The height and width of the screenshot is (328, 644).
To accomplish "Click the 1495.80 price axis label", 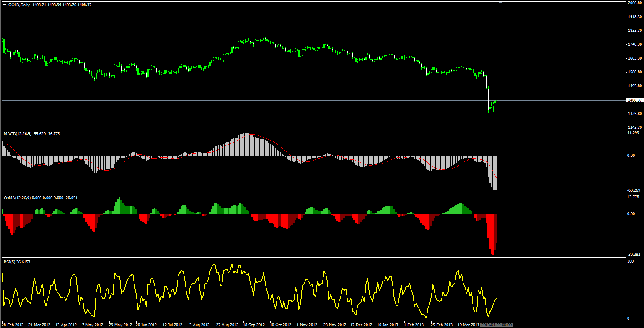I will (x=635, y=86).
